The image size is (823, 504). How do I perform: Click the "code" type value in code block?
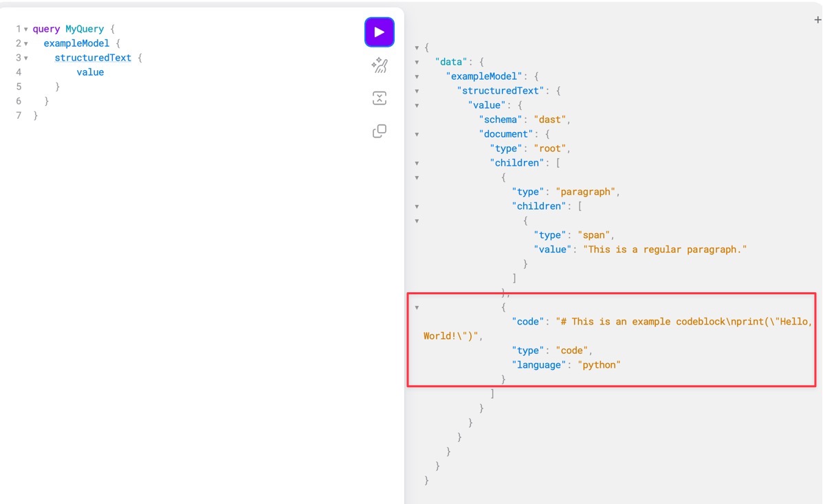pyautogui.click(x=571, y=350)
